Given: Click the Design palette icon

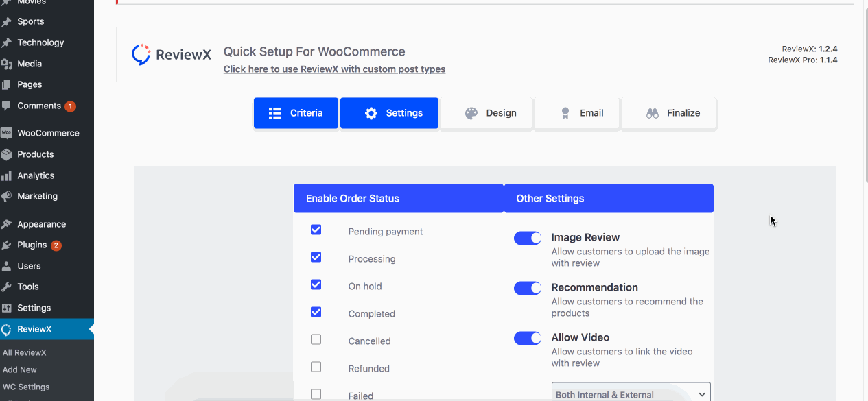Looking at the screenshot, I should [471, 113].
